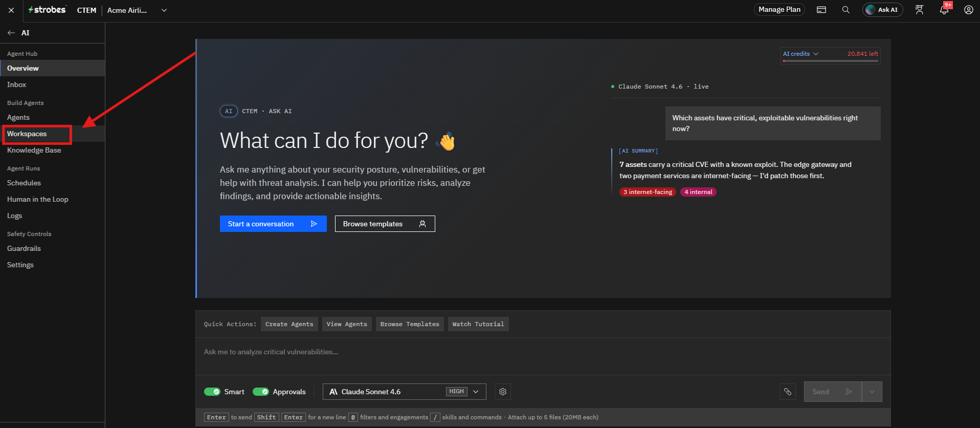Image resolution: width=980 pixels, height=428 pixels.
Task: Open the notifications bell
Action: pyautogui.click(x=944, y=10)
